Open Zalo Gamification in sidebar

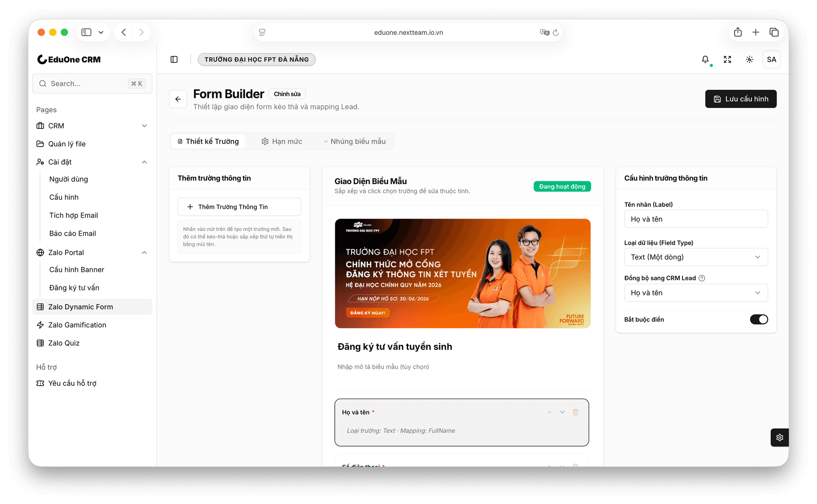pyautogui.click(x=92, y=325)
